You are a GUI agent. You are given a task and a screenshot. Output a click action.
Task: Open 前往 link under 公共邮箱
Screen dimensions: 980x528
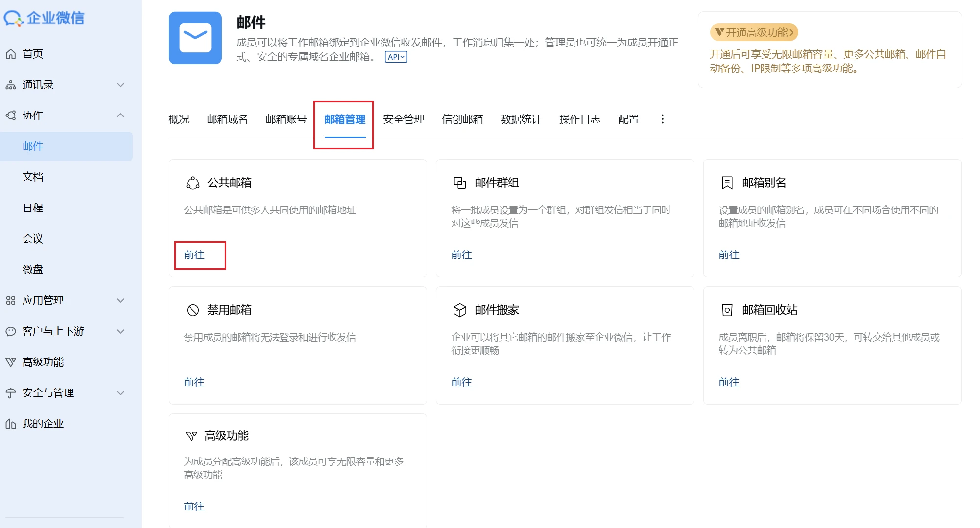click(194, 254)
